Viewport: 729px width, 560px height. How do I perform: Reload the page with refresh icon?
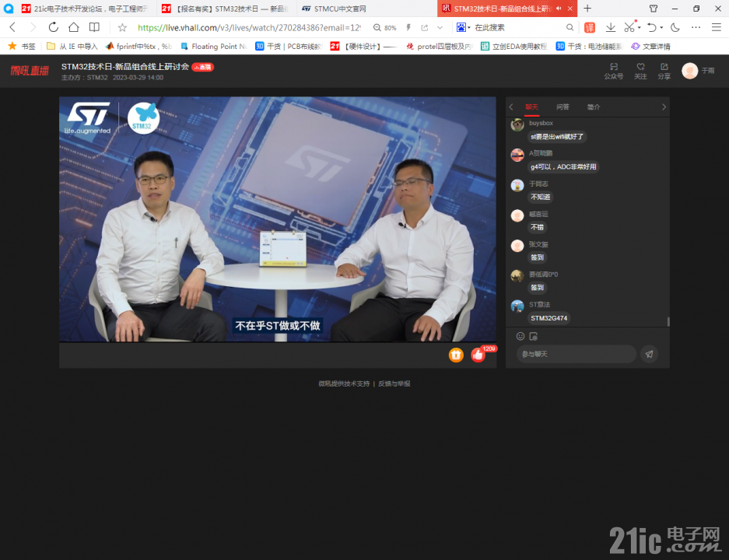[x=54, y=27]
